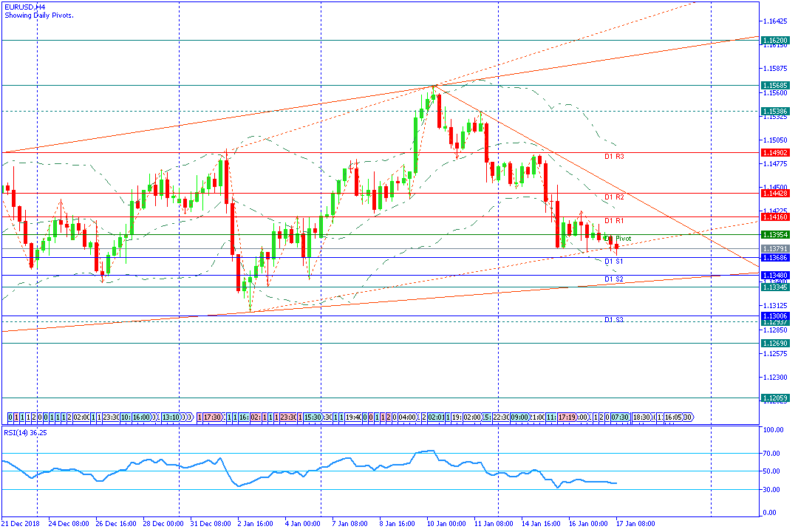The height and width of the screenshot is (532, 798).
Task: Select the red 1.14902 R3 price tag
Action: (775, 153)
